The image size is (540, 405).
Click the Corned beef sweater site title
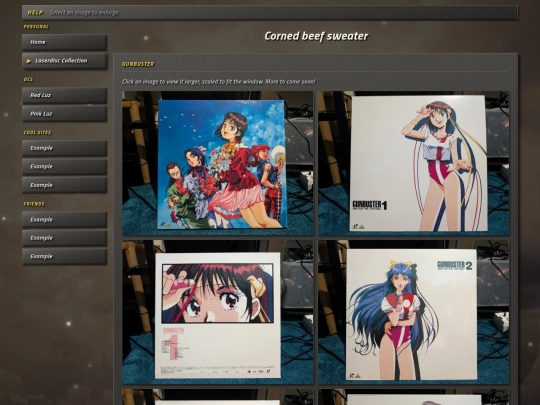pyautogui.click(x=316, y=36)
